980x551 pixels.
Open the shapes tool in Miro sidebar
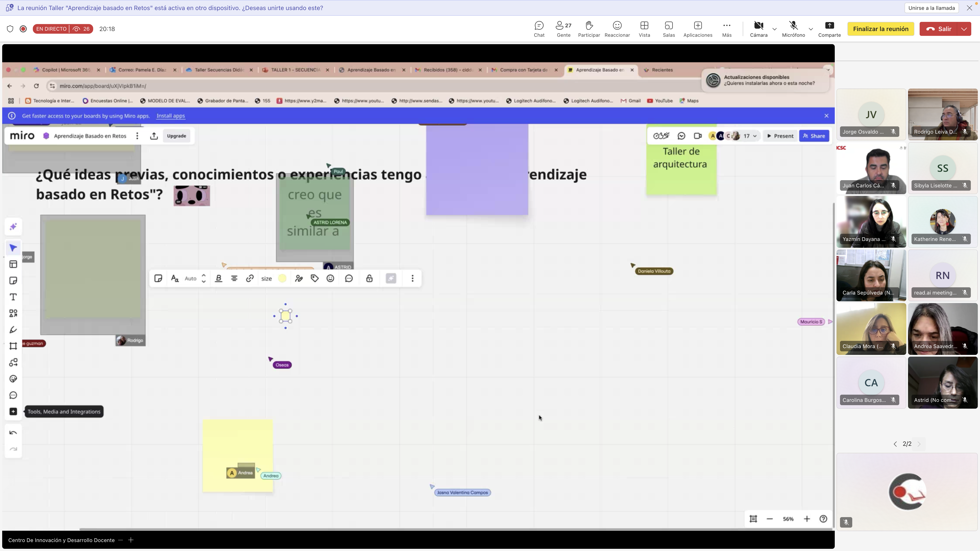[x=13, y=313]
